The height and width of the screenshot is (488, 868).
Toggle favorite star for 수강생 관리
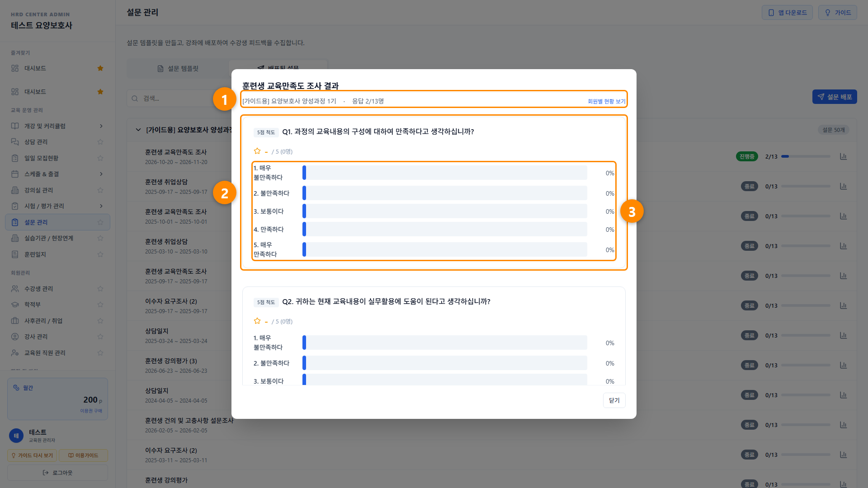click(x=100, y=289)
